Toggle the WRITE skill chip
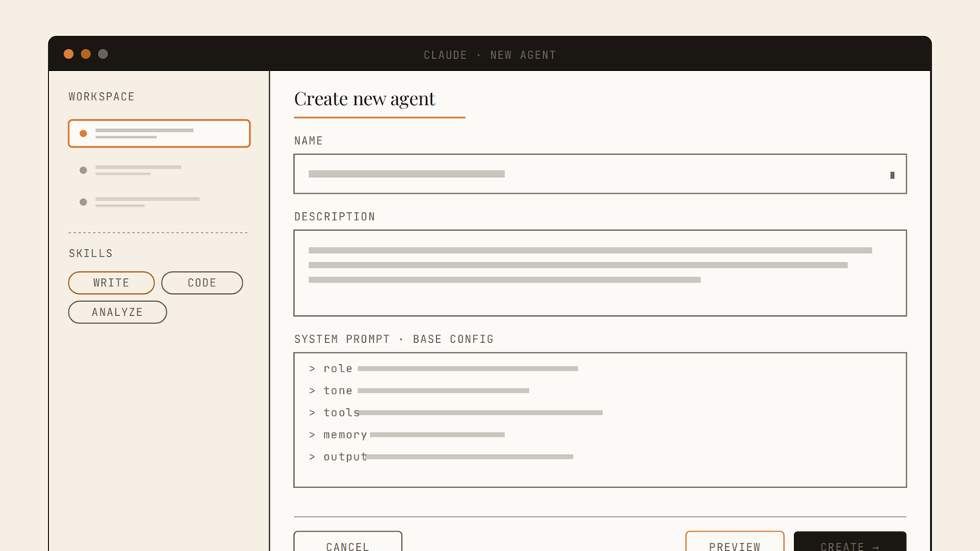This screenshot has width=980, height=551. point(111,282)
